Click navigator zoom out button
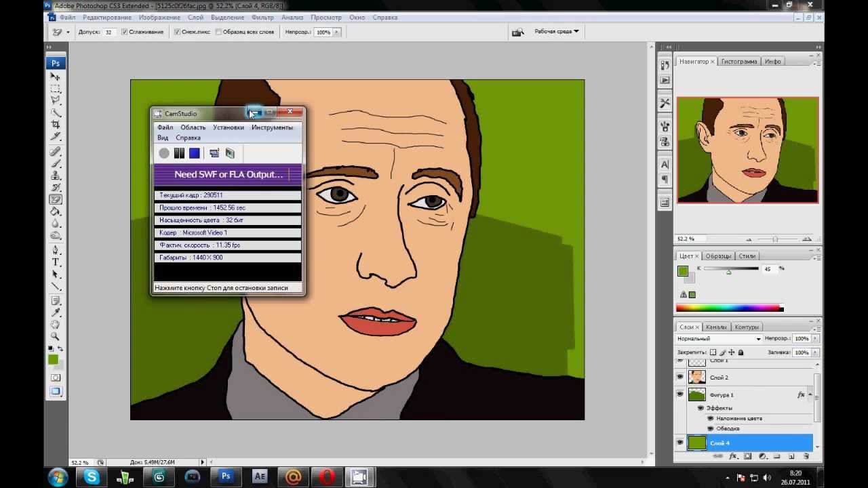The width and height of the screenshot is (868, 488). [x=749, y=239]
